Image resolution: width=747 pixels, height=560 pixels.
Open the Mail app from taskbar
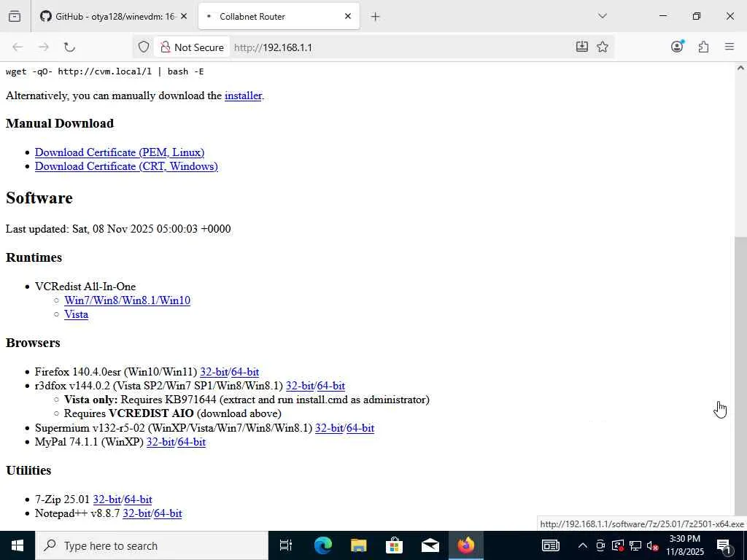pyautogui.click(x=430, y=545)
